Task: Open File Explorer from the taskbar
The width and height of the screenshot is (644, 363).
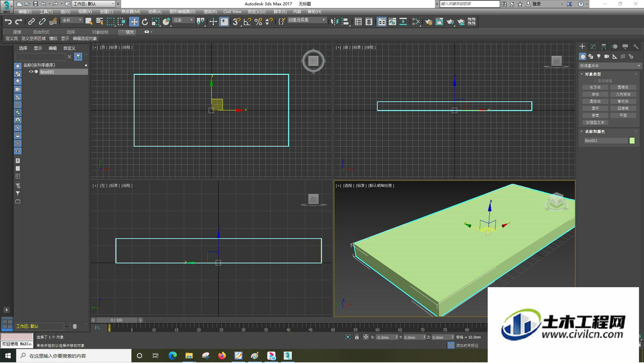Action: (x=189, y=356)
